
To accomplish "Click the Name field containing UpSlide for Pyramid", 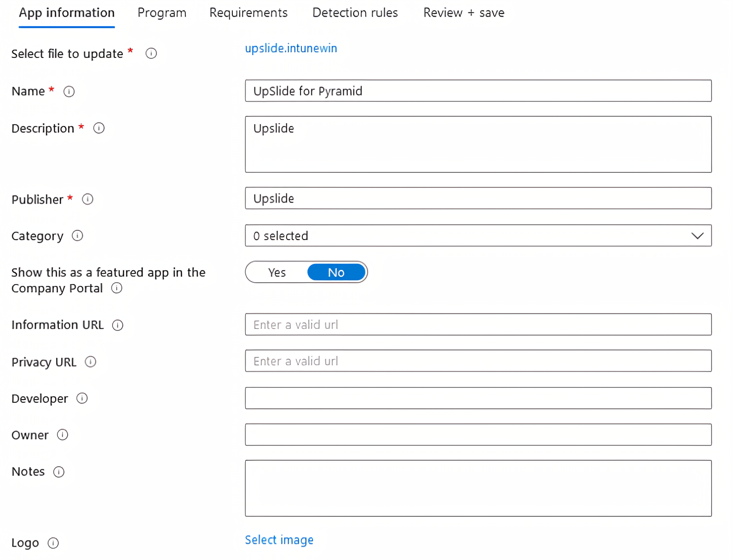I will pyautogui.click(x=478, y=91).
